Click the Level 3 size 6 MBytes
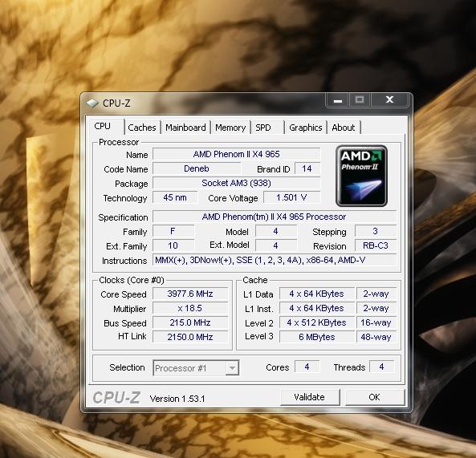The width and height of the screenshot is (476, 458). 316,337
